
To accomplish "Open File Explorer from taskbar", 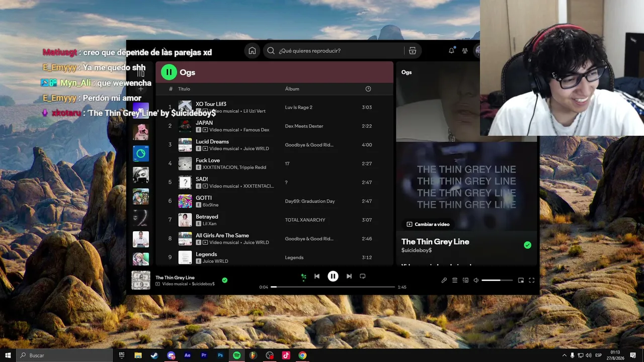I will click(x=138, y=355).
